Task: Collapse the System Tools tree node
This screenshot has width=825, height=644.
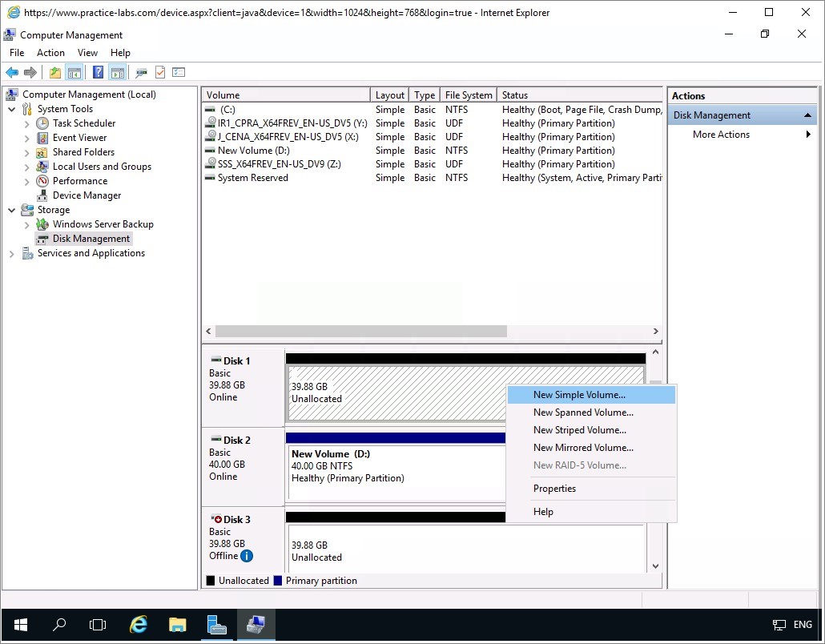Action: [x=11, y=109]
